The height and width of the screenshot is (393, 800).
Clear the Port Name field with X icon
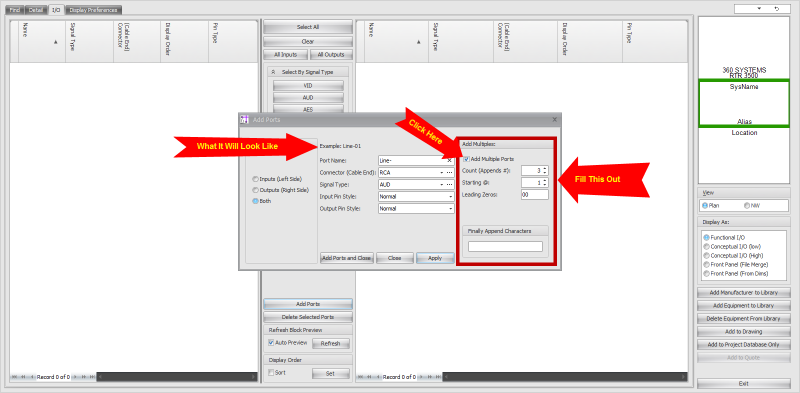point(449,160)
